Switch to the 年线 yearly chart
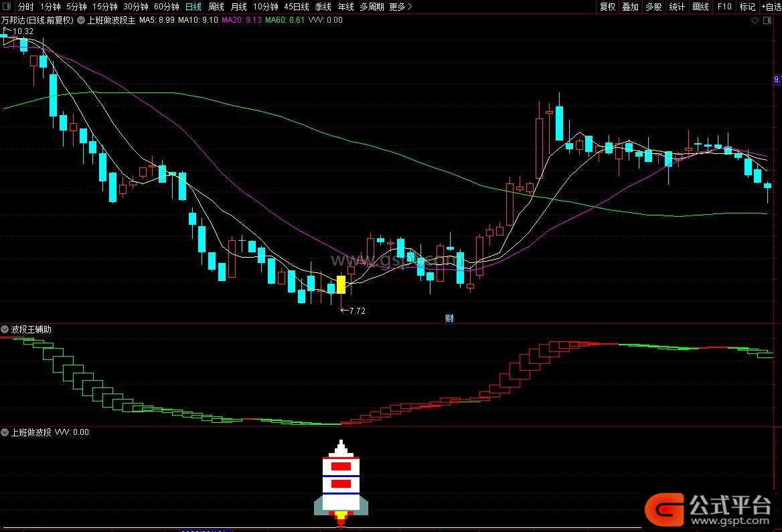The height and width of the screenshot is (532, 782). [345, 7]
